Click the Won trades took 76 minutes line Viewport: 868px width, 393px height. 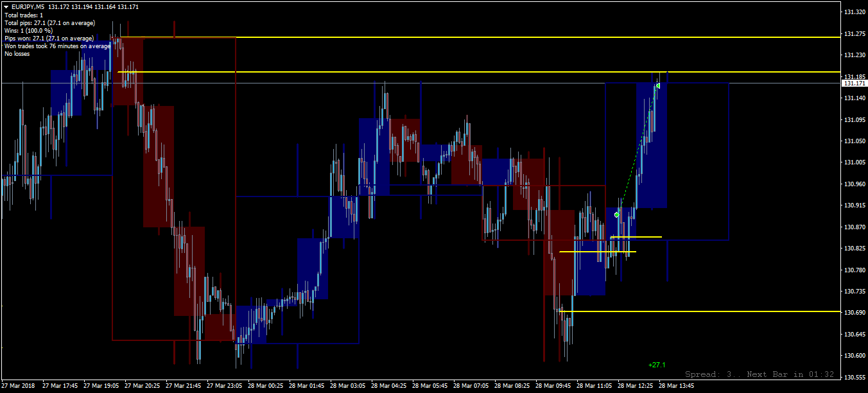pyautogui.click(x=58, y=46)
